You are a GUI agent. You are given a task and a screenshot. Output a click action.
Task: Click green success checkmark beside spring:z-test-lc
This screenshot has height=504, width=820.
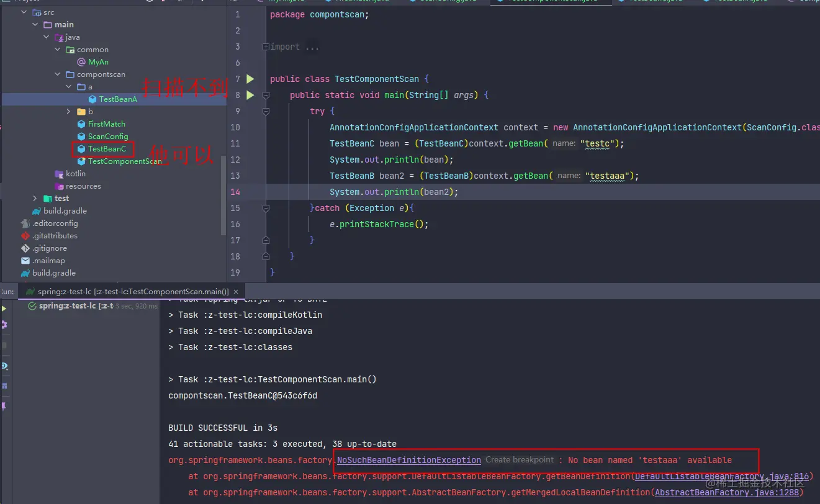click(x=32, y=306)
